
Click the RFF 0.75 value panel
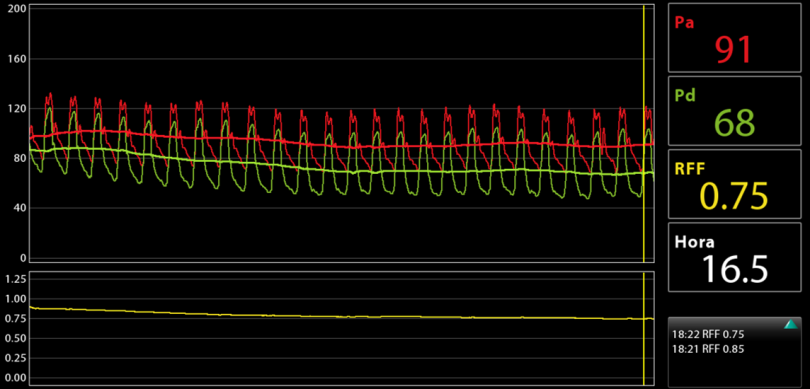[x=735, y=184]
